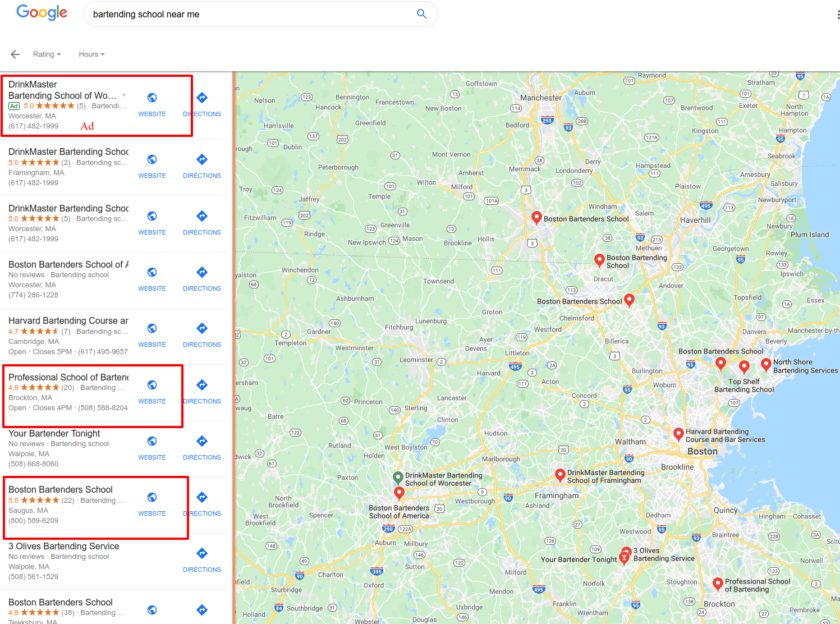
Task: Click the 'Saugus, MA' address text
Action: [28, 511]
